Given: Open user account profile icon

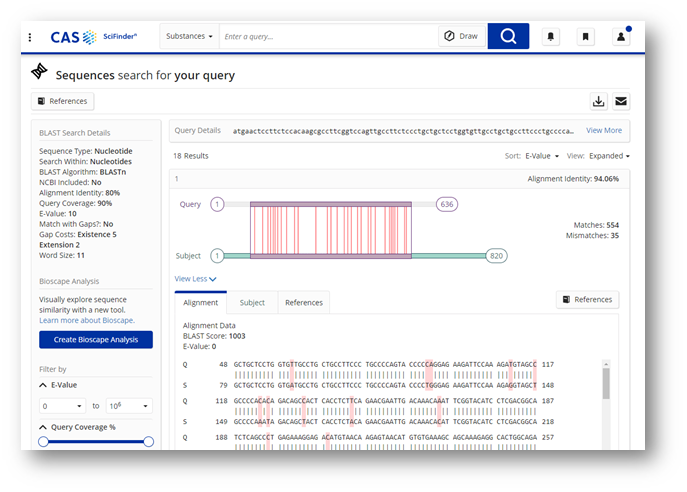Looking at the screenshot, I should pos(621,36).
